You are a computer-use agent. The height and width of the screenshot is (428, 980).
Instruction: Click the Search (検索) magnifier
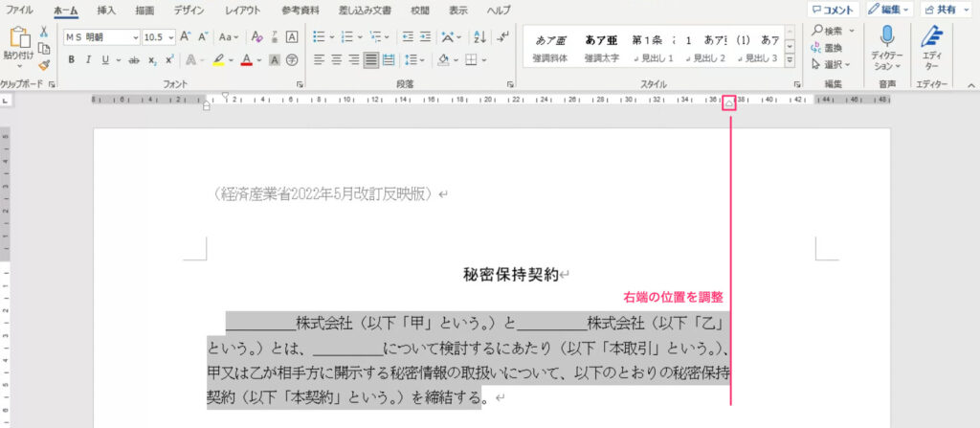[x=816, y=31]
